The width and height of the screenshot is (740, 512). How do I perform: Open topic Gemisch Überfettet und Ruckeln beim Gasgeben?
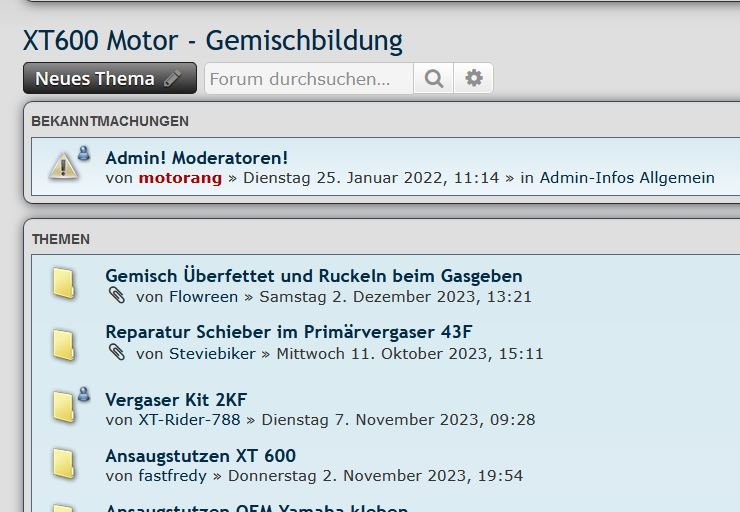(x=313, y=276)
